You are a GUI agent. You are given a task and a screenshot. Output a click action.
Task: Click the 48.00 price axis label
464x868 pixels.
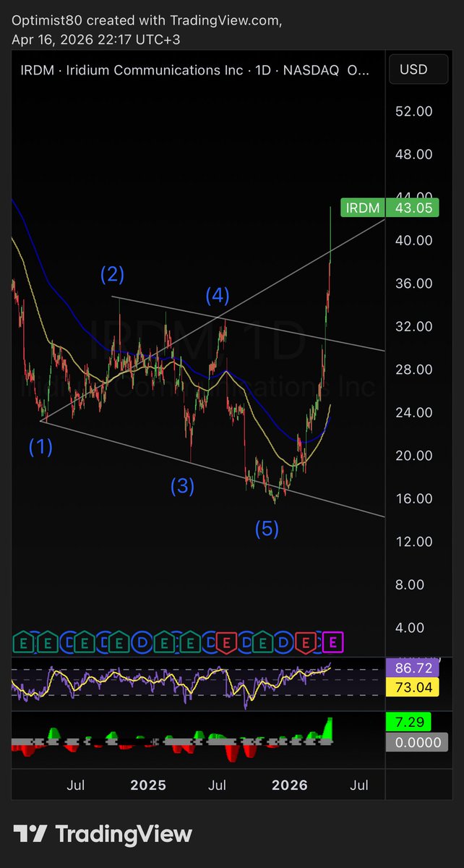click(414, 154)
